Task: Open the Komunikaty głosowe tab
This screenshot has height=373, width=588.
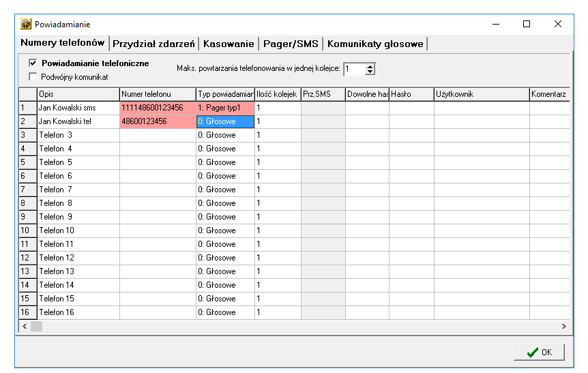Action: 375,44
